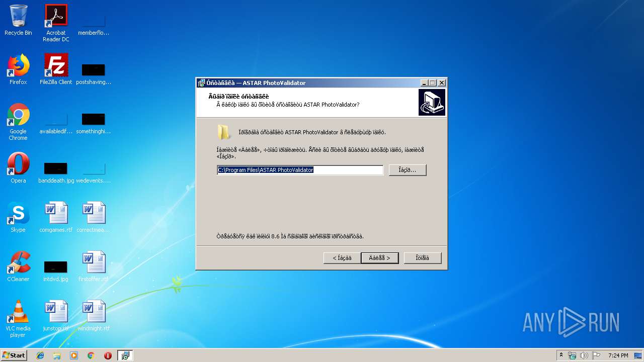Image resolution: width=644 pixels, height=362 pixels.
Task: Click the Next button in installer
Action: (x=380, y=258)
